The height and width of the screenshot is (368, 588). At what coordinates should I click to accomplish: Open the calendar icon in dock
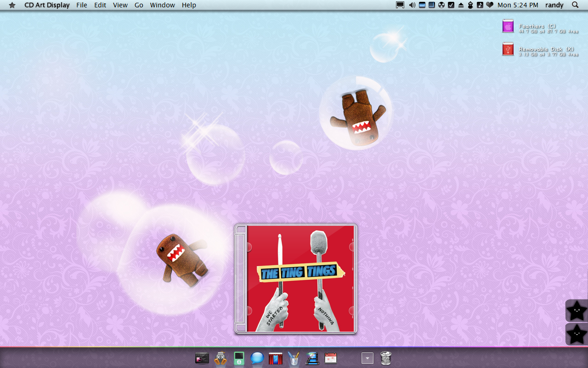pos(331,358)
